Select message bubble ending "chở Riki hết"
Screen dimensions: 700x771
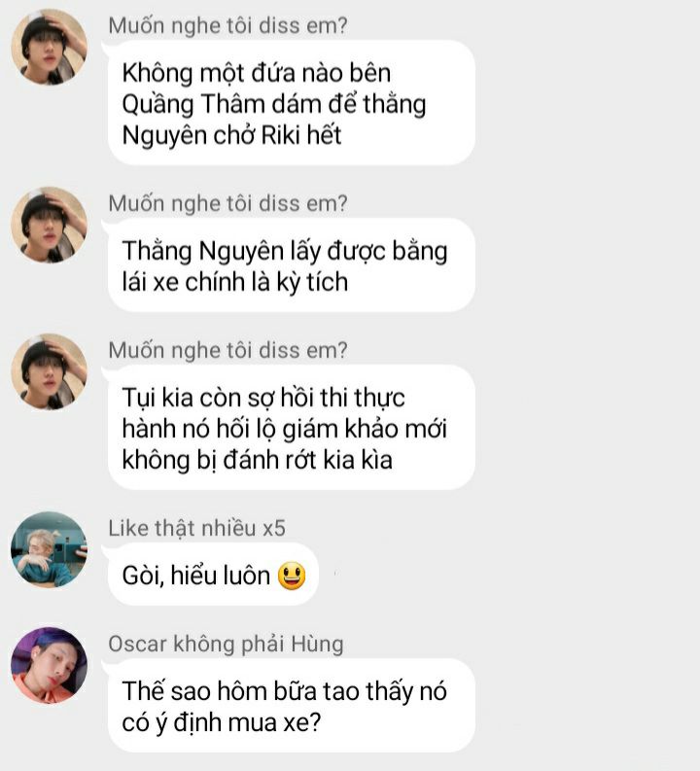[x=292, y=103]
